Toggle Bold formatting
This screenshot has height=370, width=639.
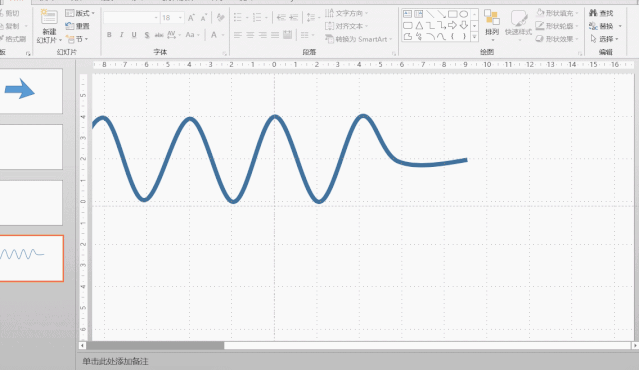[x=109, y=35]
